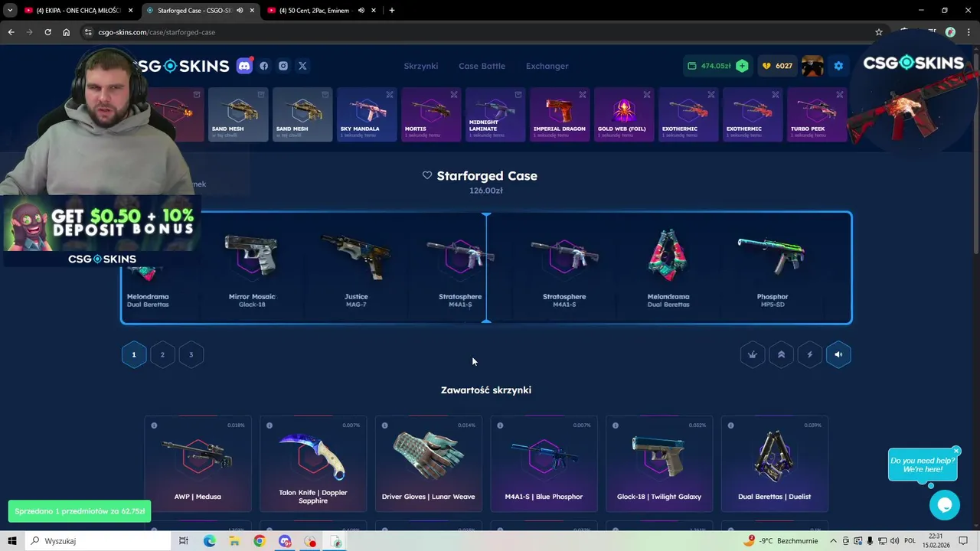Open the Turbo Peek live drop
This screenshot has height=551, width=980.
(818, 114)
